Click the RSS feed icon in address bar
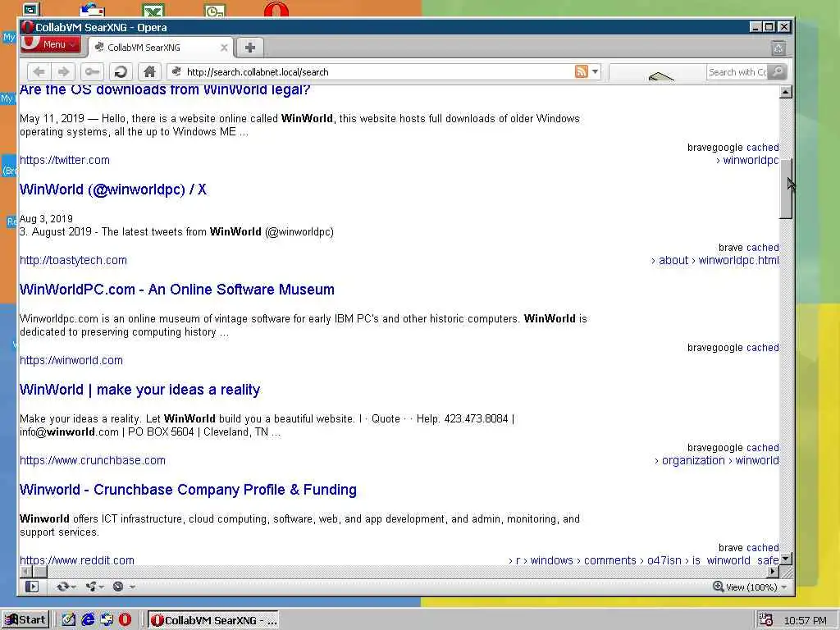 click(582, 71)
